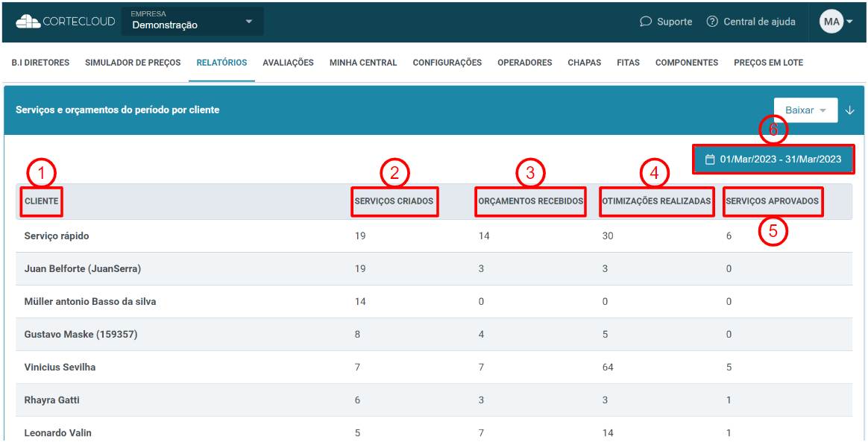The image size is (868, 445).
Task: Select the Vinicius Sevilha client row
Action: click(60, 367)
